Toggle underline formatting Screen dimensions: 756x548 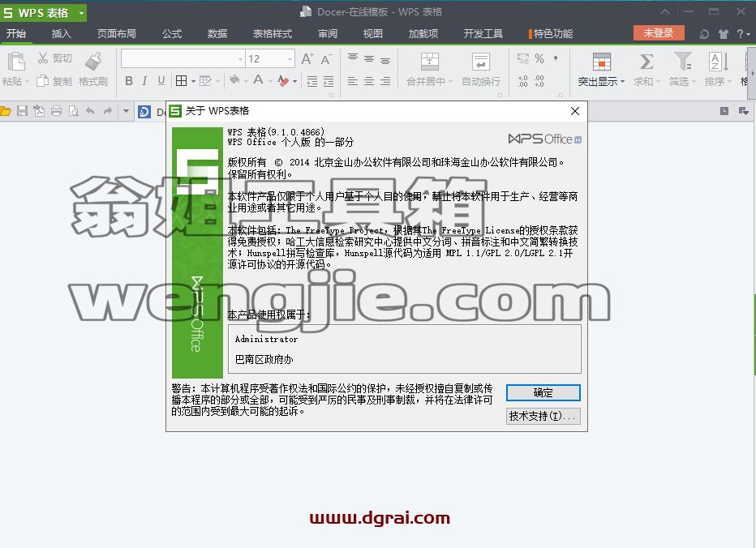[161, 81]
